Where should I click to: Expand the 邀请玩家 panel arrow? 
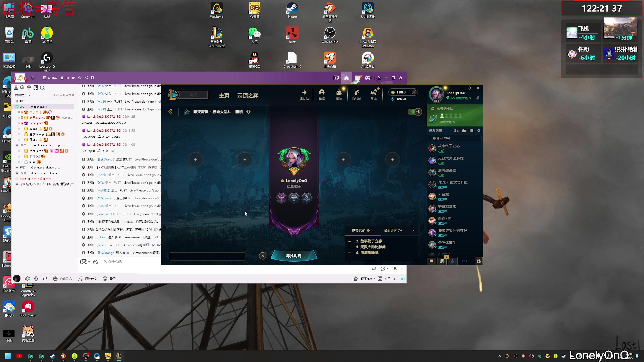pos(413,230)
